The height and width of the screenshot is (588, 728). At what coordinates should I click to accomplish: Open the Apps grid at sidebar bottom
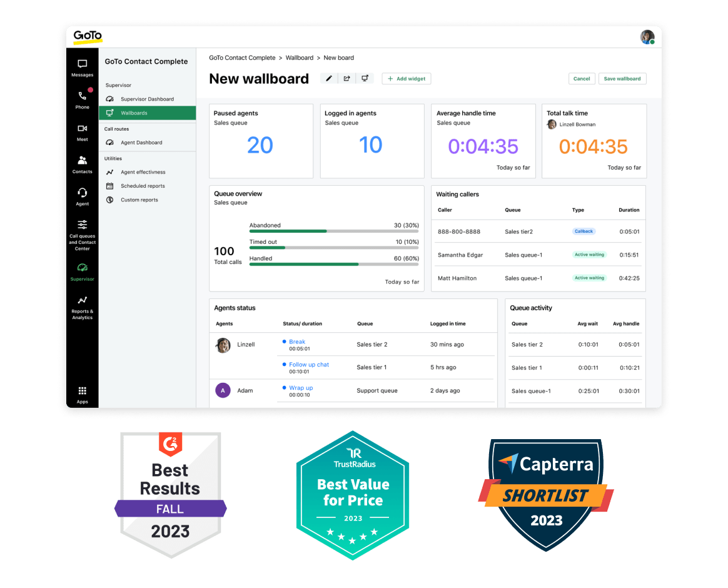pos(82,392)
